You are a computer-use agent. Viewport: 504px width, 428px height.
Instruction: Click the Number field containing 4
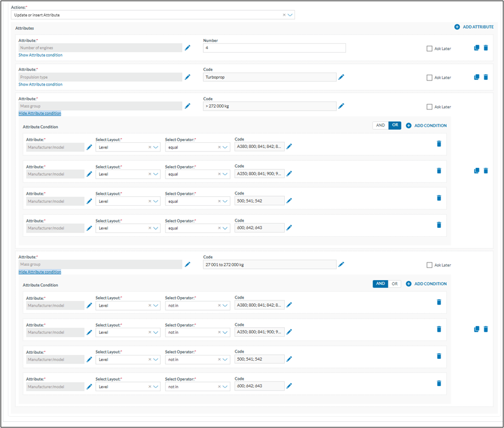pos(274,48)
